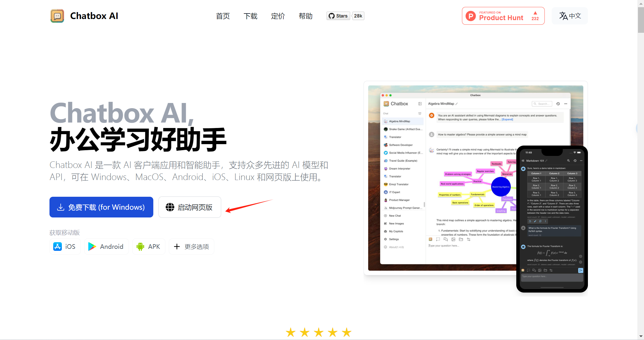The width and height of the screenshot is (644, 340).
Task: Click the last gold rating star
Action: point(347,332)
